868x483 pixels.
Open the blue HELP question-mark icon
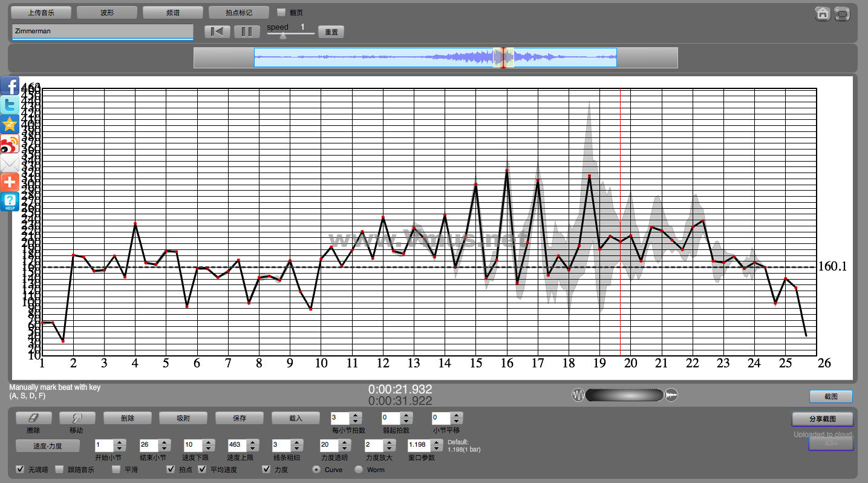pos(10,202)
